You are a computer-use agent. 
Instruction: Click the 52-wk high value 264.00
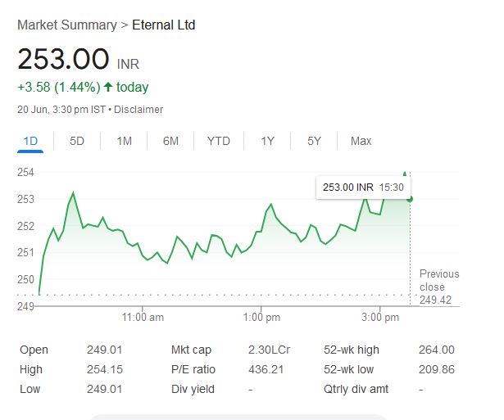pyautogui.click(x=436, y=350)
